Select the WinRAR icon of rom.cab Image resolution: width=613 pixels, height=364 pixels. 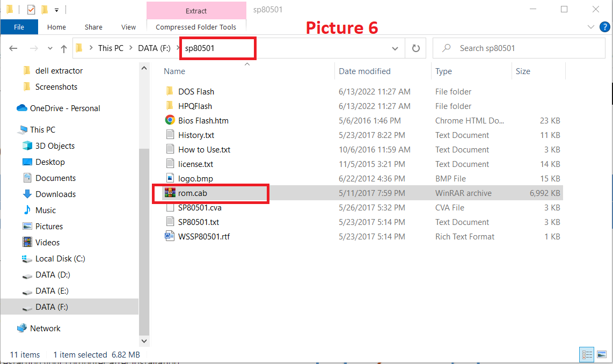[170, 193]
